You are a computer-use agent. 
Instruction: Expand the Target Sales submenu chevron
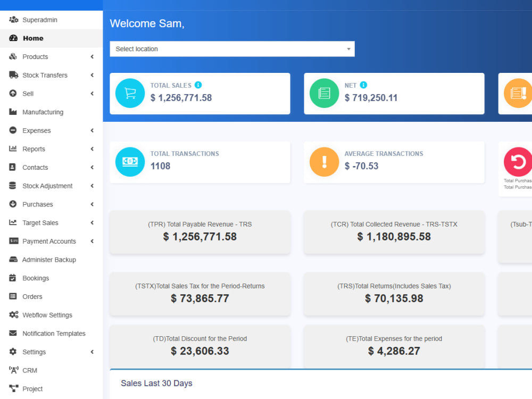[92, 222]
